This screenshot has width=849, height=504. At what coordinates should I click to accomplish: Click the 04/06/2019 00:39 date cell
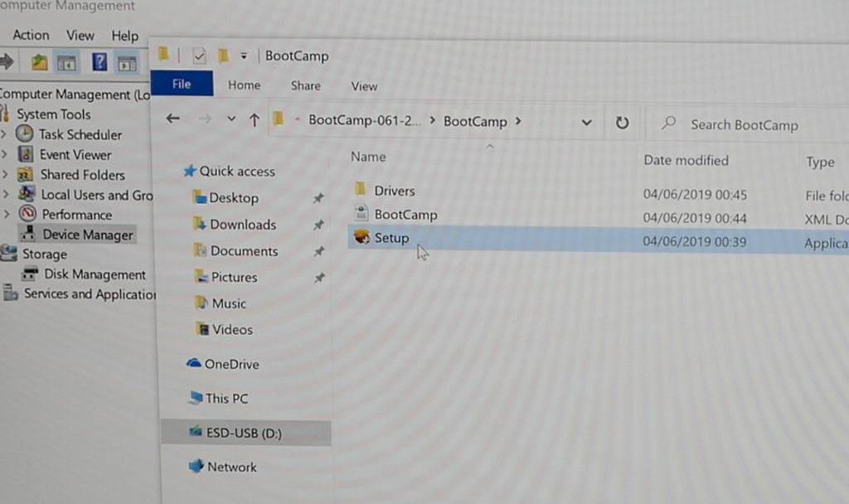694,241
